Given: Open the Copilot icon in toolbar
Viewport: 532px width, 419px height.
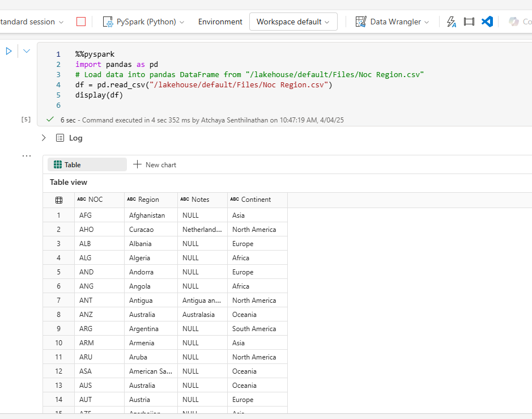Looking at the screenshot, I should point(514,22).
